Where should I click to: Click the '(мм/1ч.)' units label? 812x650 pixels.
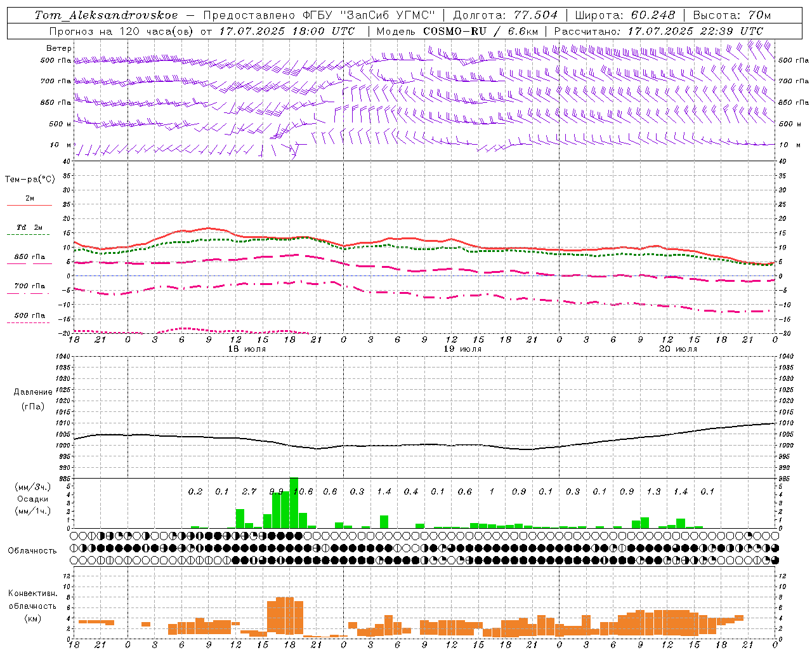tap(32, 510)
